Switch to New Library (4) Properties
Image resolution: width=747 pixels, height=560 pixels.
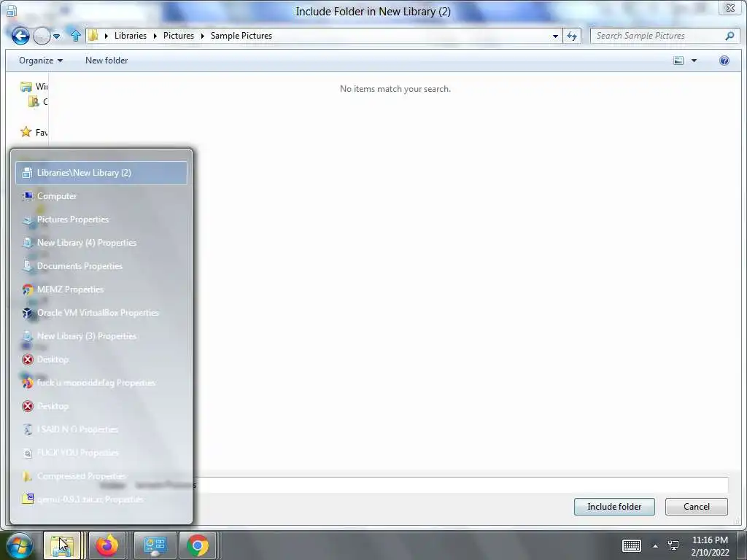click(x=101, y=243)
